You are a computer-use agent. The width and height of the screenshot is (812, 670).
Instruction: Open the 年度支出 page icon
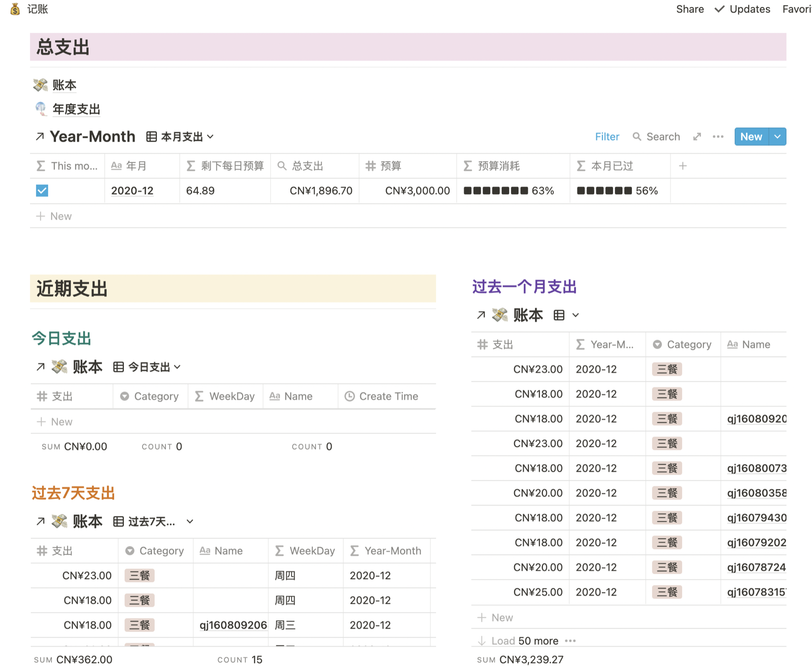(x=41, y=109)
